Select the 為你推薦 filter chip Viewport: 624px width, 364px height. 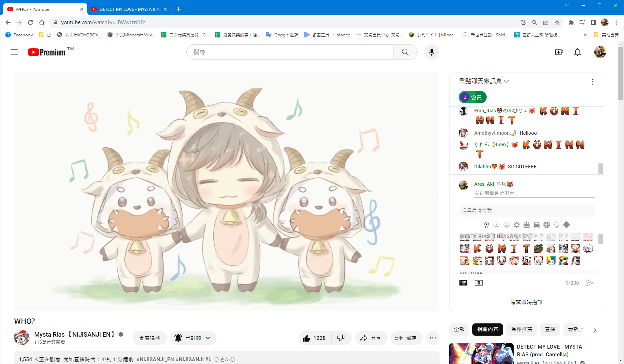[x=522, y=329]
